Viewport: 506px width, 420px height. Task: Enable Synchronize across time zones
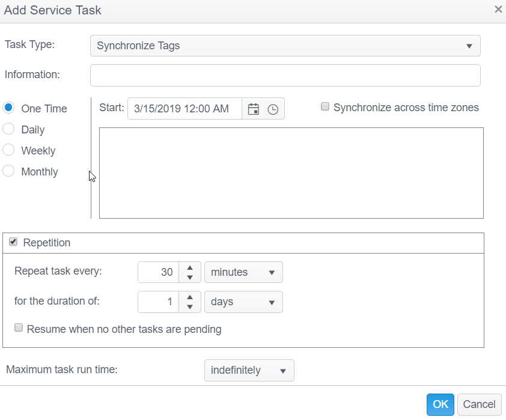tap(325, 107)
